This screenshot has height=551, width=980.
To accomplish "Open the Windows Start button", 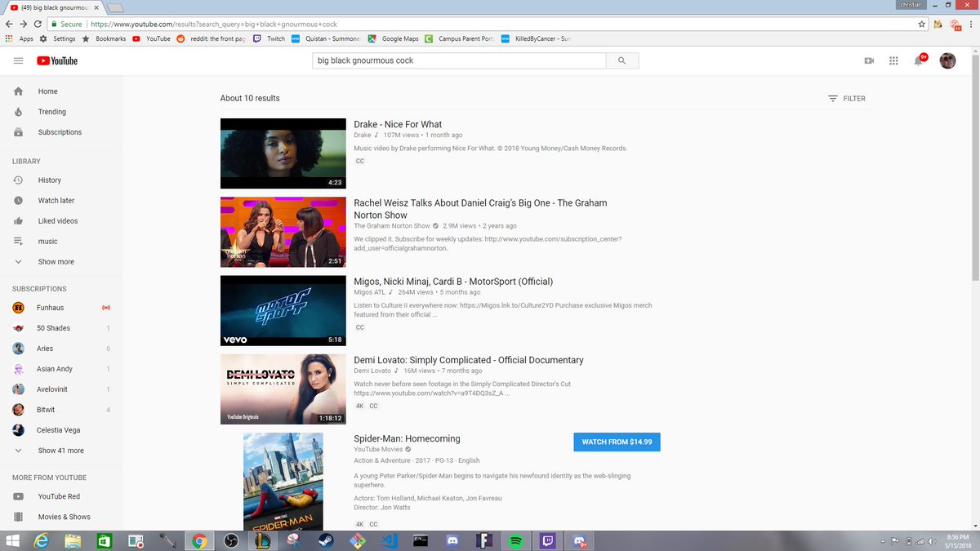I will (12, 540).
